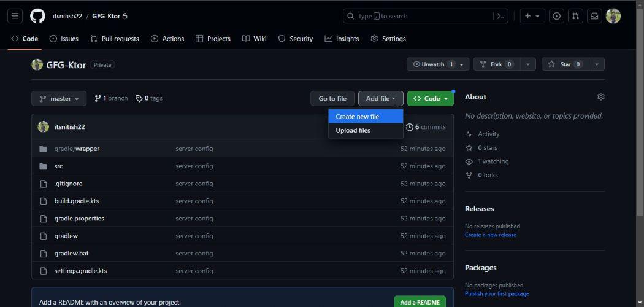644x307 pixels.
Task: Click file icon beside settings.gradle.kts
Action: tap(44, 271)
